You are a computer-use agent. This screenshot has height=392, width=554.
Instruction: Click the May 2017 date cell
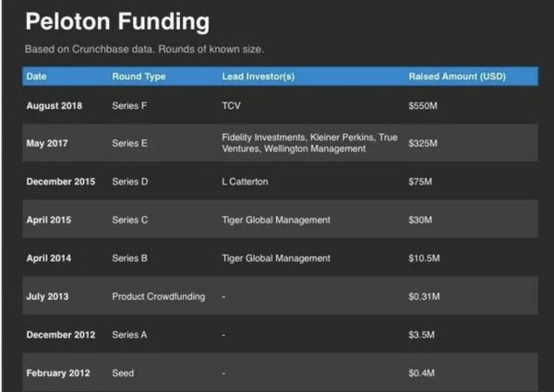pos(47,144)
